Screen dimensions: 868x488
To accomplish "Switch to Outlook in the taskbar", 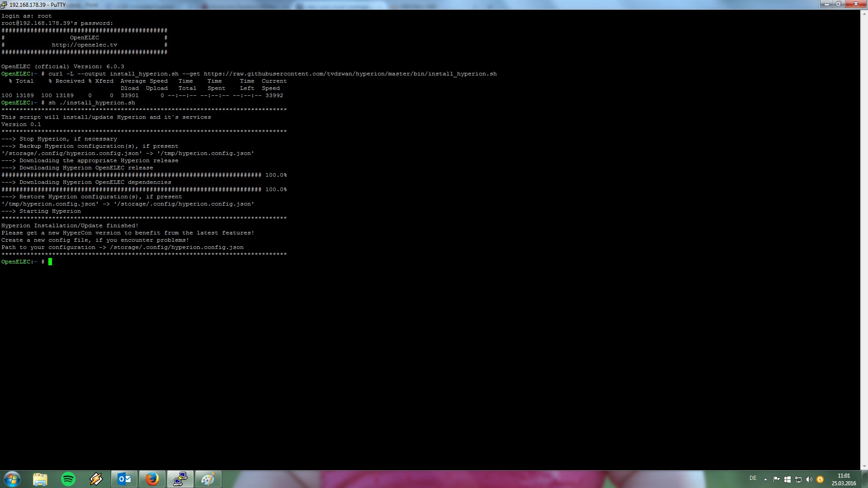I will click(x=124, y=479).
